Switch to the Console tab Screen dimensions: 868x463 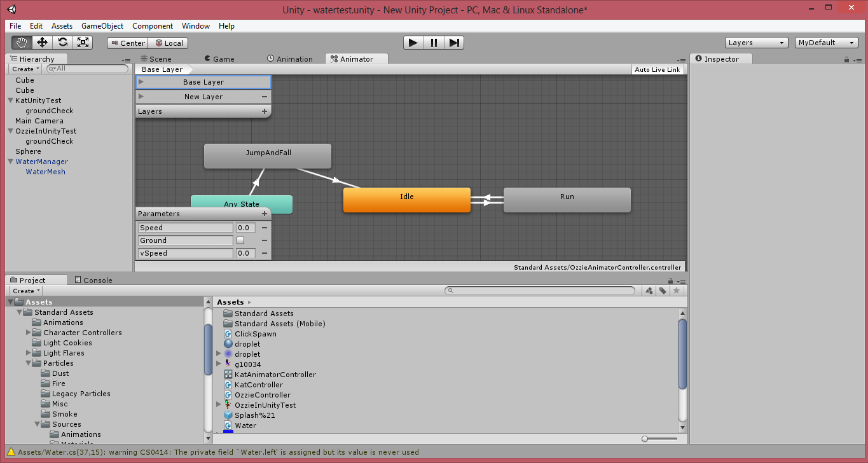click(x=93, y=280)
